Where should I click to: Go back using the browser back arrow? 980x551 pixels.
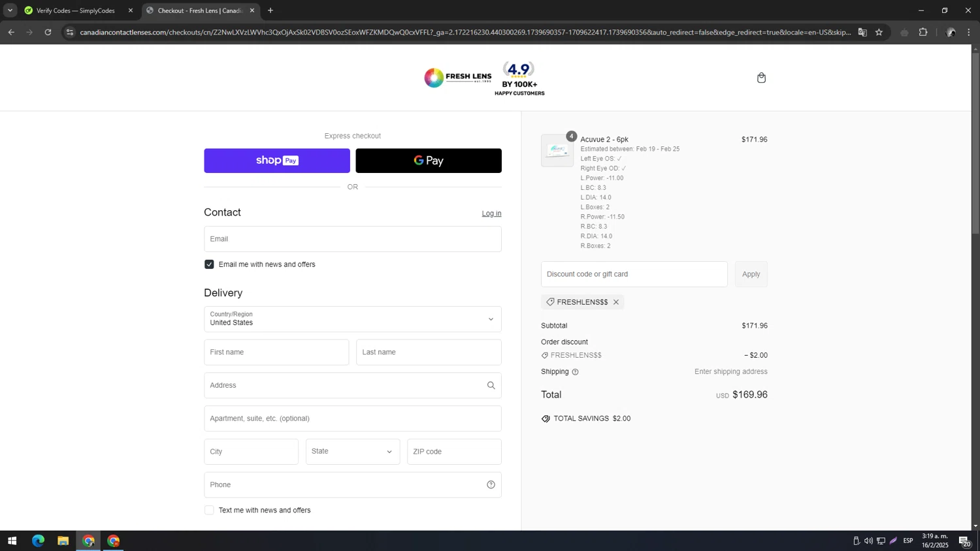click(x=11, y=32)
